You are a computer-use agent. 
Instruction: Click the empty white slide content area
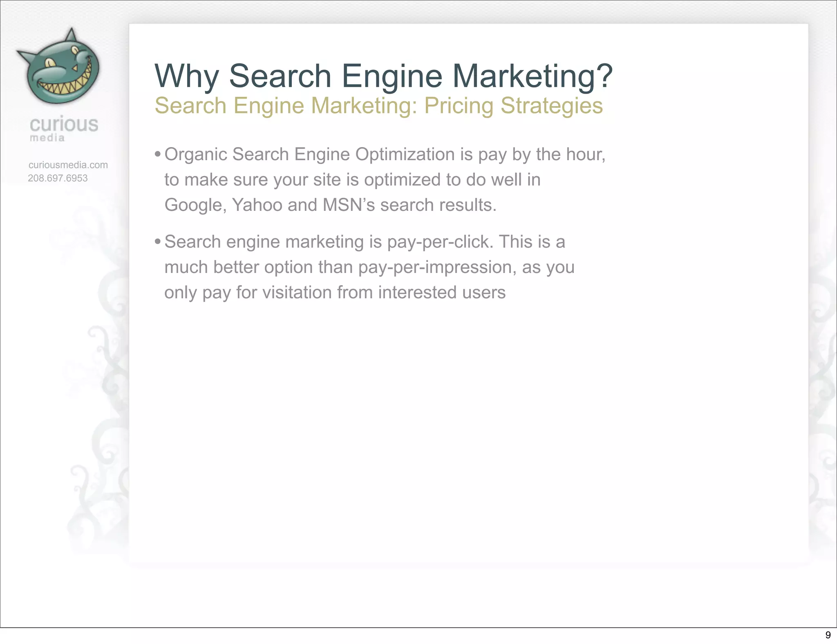[x=468, y=429]
